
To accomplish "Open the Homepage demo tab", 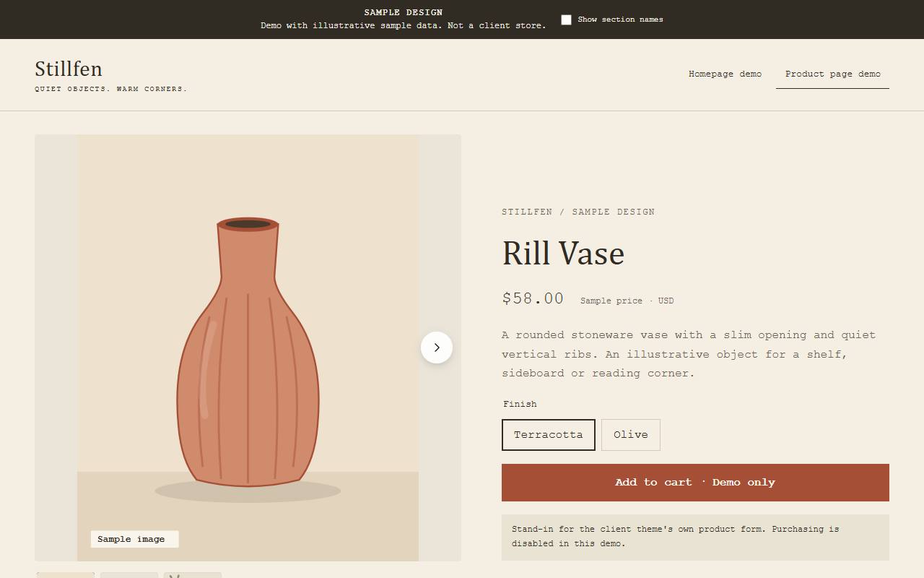I will (725, 74).
